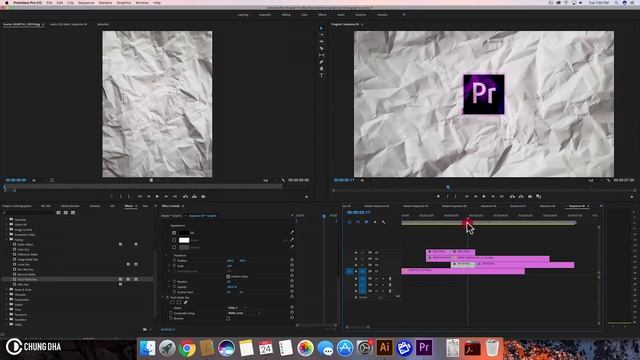Open Timeline Display Settings wrench
The height and width of the screenshot is (360, 640).
[384, 222]
